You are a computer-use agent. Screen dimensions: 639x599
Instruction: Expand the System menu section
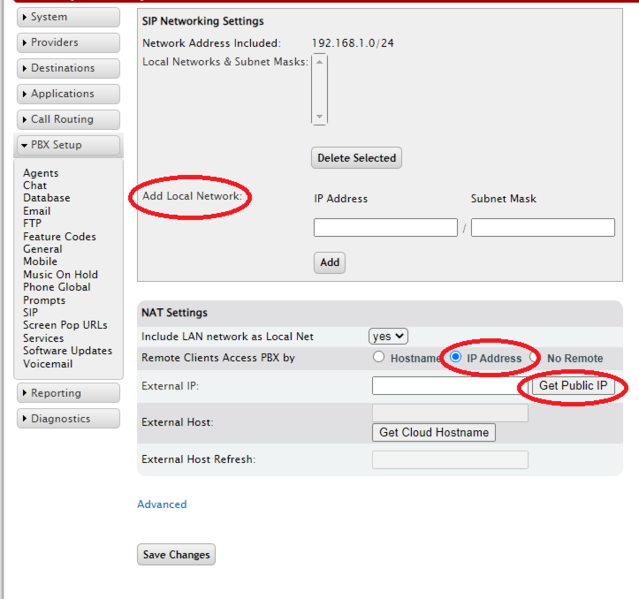(x=68, y=17)
